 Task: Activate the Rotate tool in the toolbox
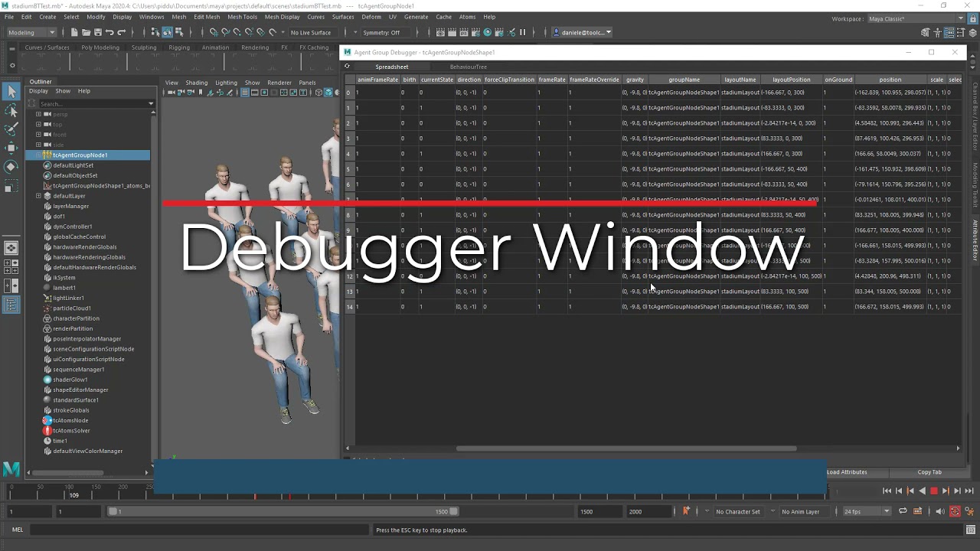pos(11,166)
